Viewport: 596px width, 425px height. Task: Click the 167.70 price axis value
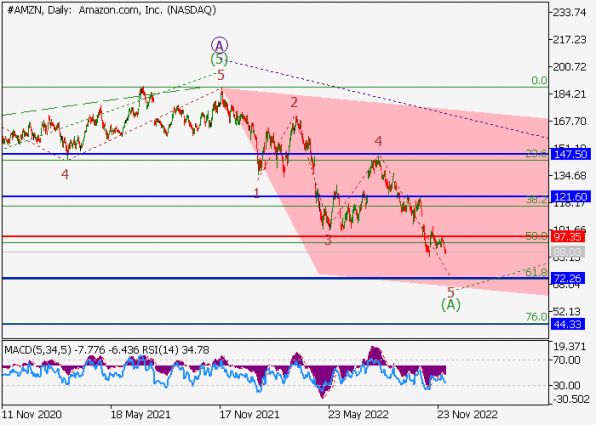(x=569, y=121)
